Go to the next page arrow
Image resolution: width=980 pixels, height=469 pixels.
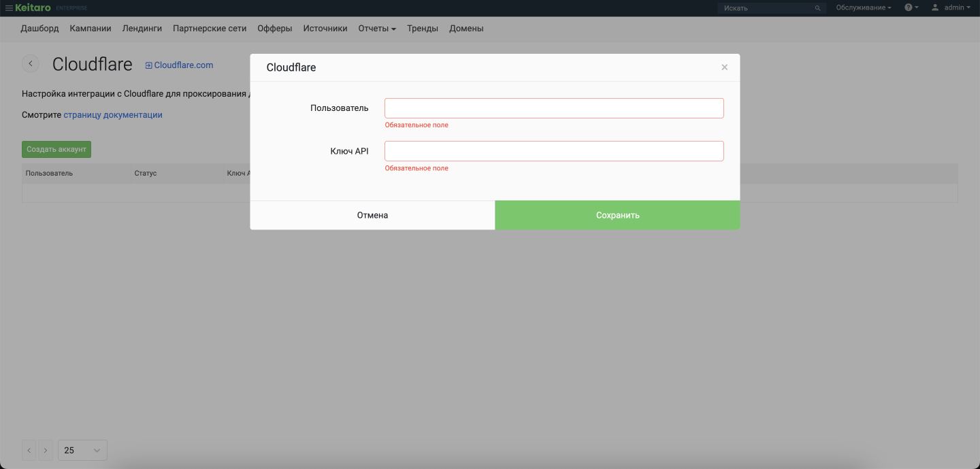coord(46,450)
